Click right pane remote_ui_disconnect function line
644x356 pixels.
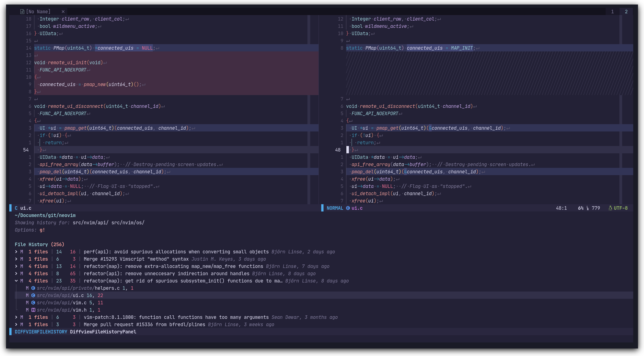[x=412, y=106]
